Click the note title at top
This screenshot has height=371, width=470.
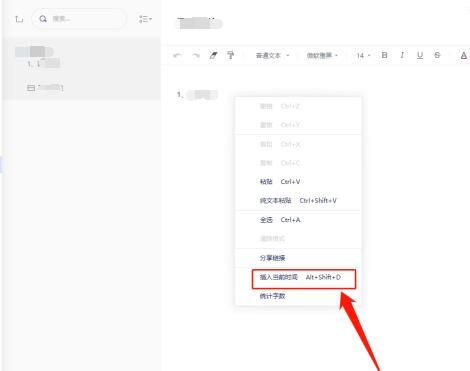tap(199, 23)
